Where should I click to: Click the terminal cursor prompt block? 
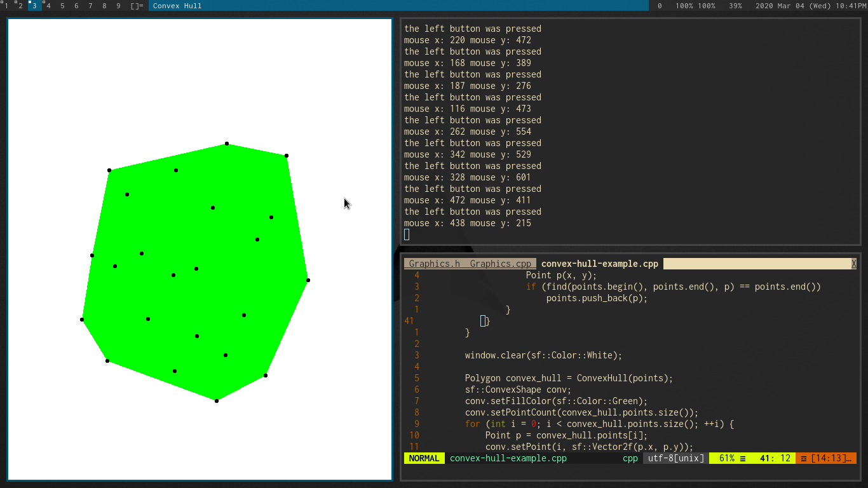(x=407, y=234)
